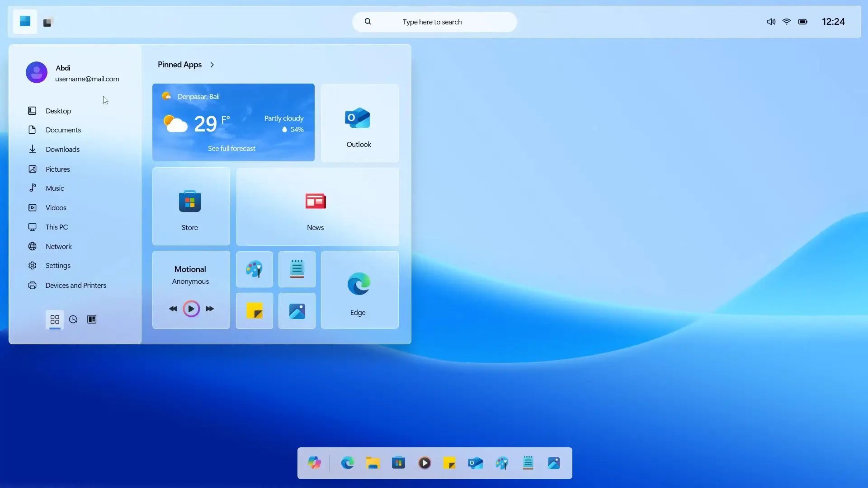
Task: Open the Sticky Notes pinned tile
Action: click(254, 311)
